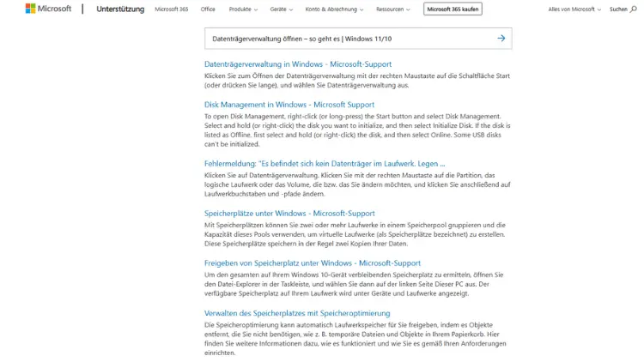Open Freigeben von Speicherplatz result

pos(313,263)
